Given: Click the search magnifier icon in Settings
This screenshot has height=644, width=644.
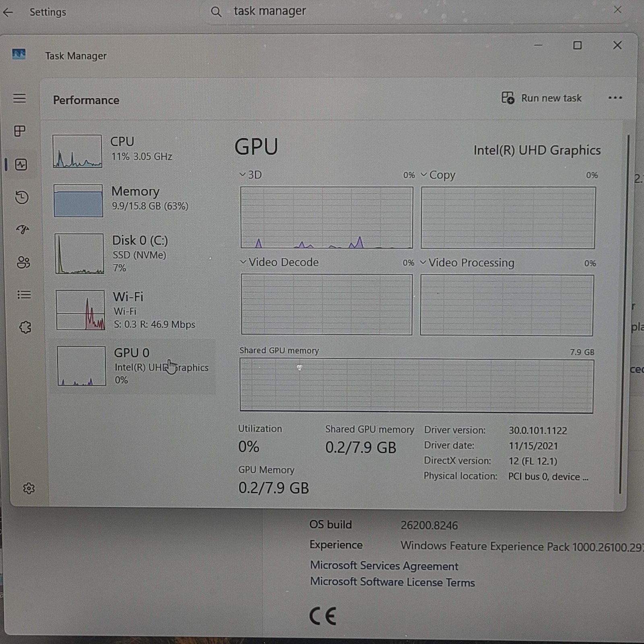Looking at the screenshot, I should point(216,12).
